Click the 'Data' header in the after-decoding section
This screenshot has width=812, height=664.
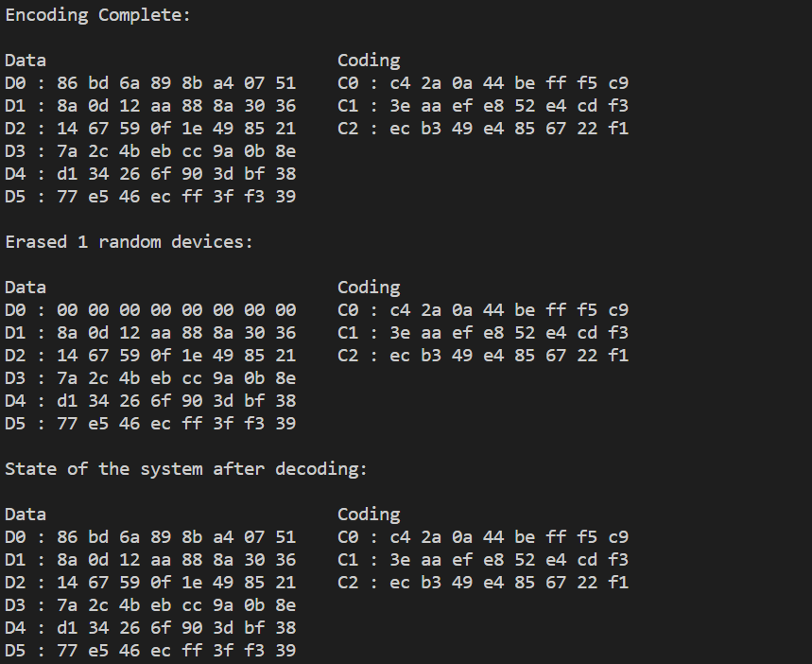coord(26,515)
